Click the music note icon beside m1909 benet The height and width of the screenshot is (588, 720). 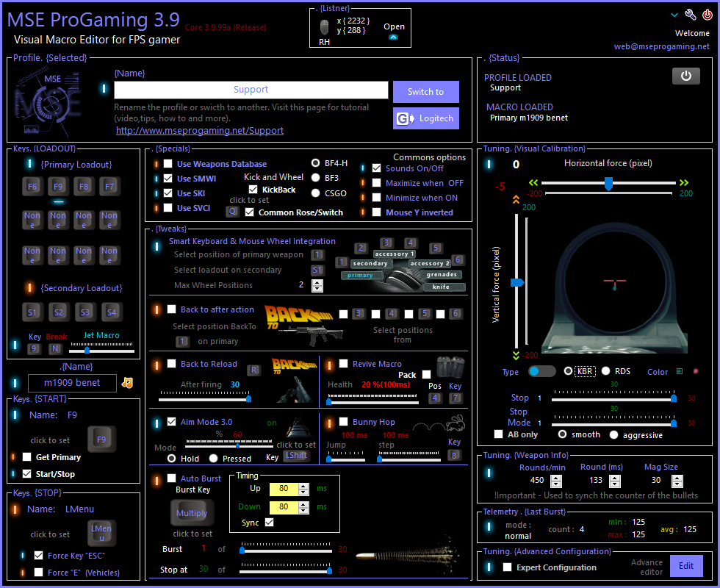pos(127,383)
